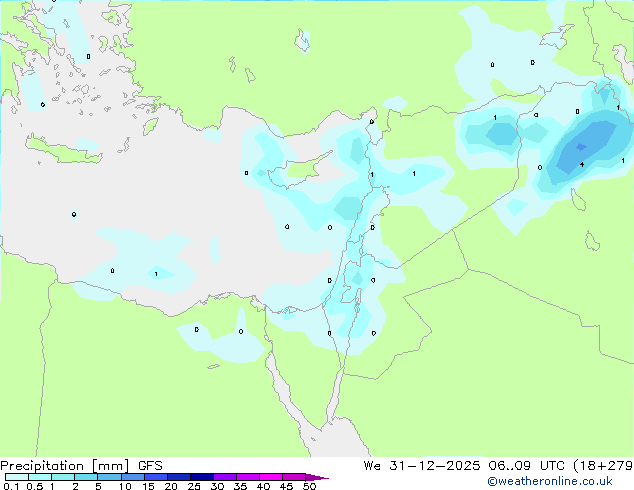Select the 5–10 mm legend color swatch

109,477
